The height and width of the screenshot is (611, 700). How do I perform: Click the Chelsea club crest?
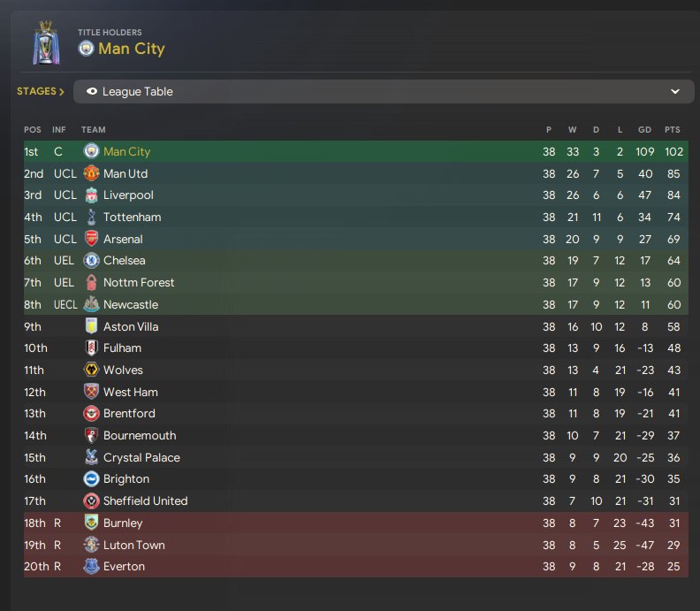(x=91, y=260)
